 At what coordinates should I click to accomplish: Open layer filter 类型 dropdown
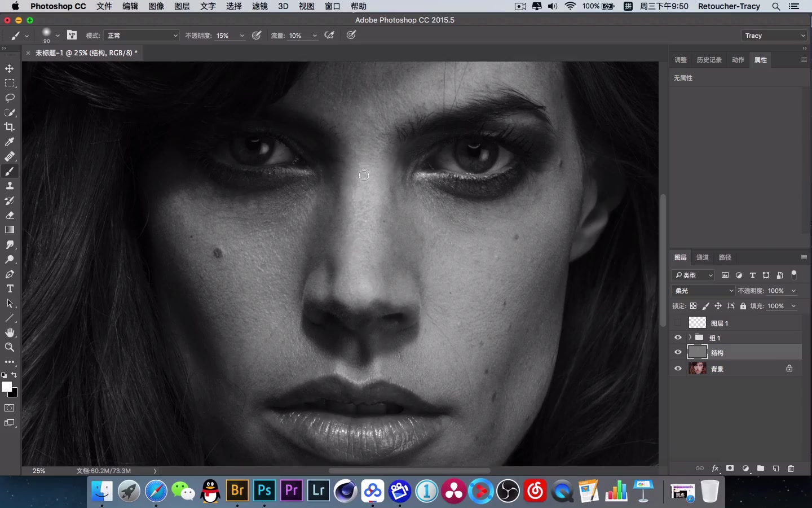[693, 275]
